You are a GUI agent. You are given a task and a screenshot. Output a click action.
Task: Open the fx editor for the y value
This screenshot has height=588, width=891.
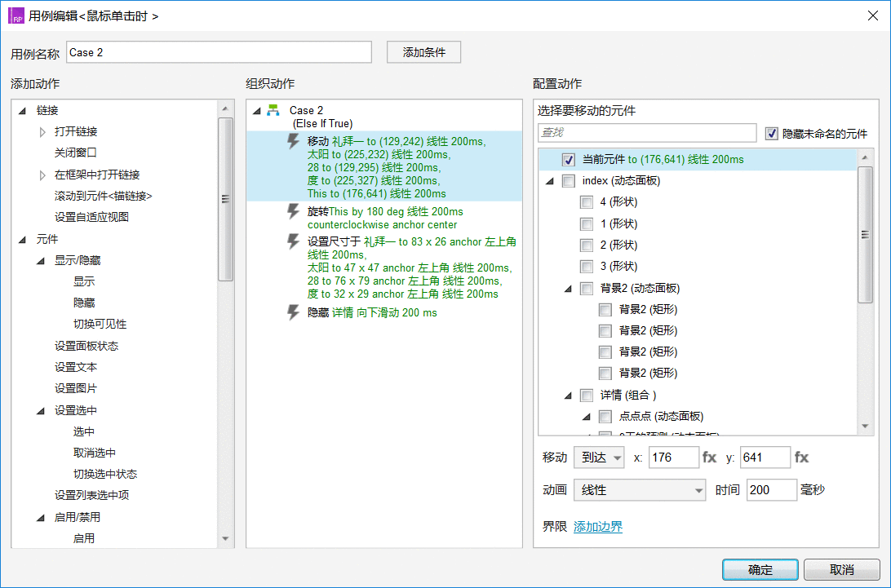pos(801,458)
